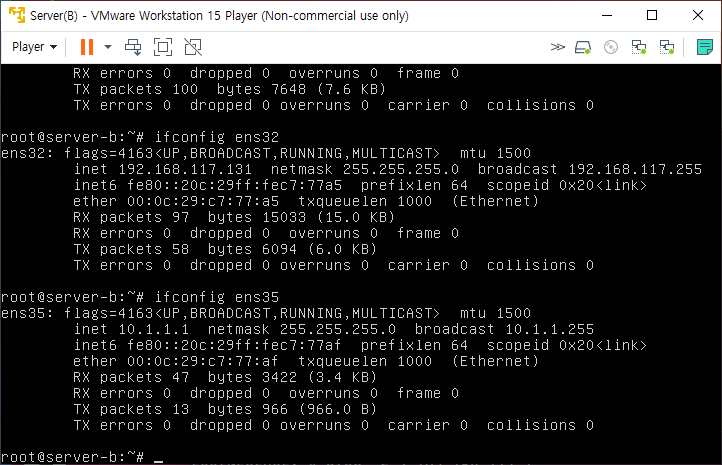
Task: Click the text 'bytes 15033 (15.0 KB)'
Action: pos(301,217)
